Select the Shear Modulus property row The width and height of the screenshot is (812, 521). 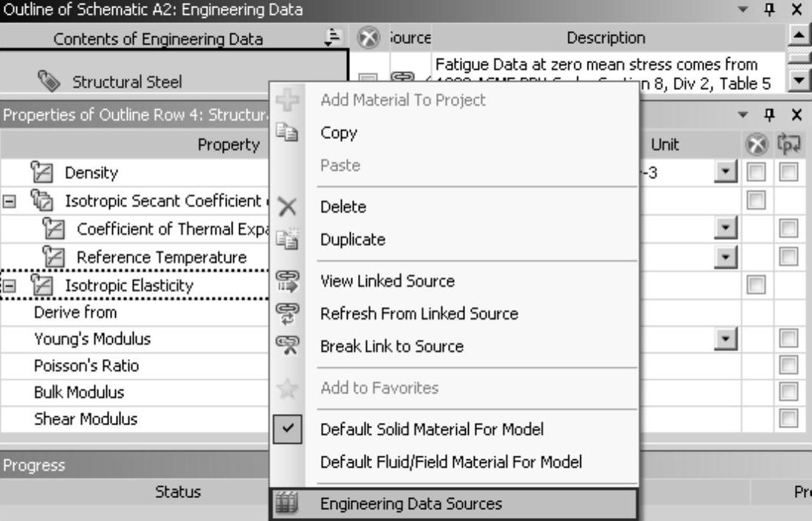[x=85, y=419]
